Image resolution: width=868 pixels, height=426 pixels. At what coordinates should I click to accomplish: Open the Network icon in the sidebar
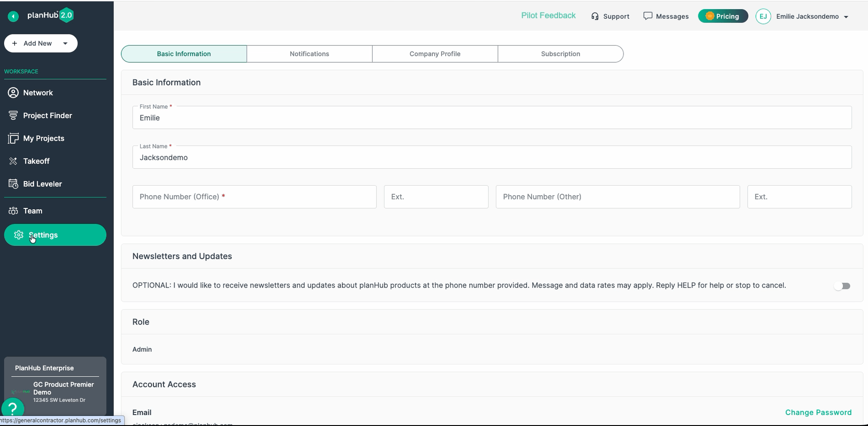click(x=13, y=93)
